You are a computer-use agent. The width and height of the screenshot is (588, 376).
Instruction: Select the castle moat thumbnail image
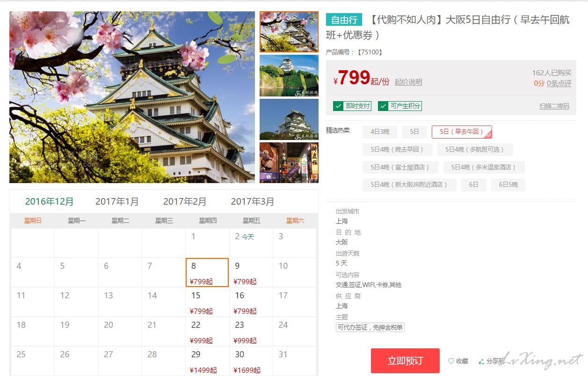[x=289, y=76]
